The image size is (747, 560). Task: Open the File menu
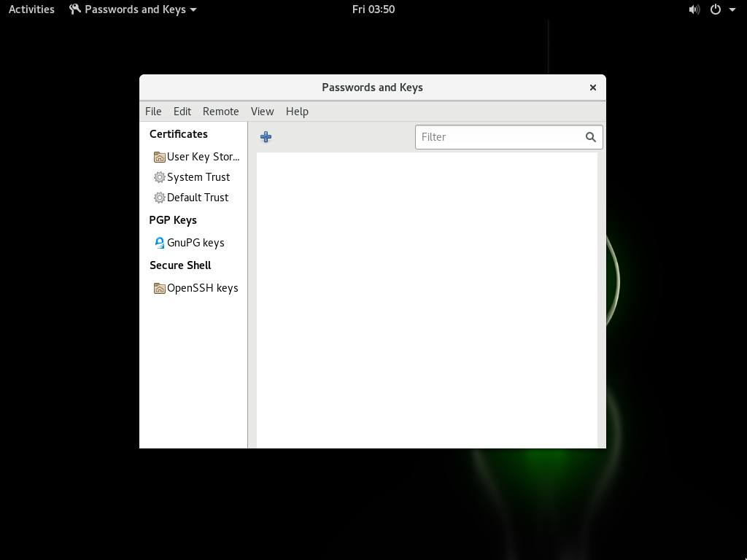coord(153,112)
